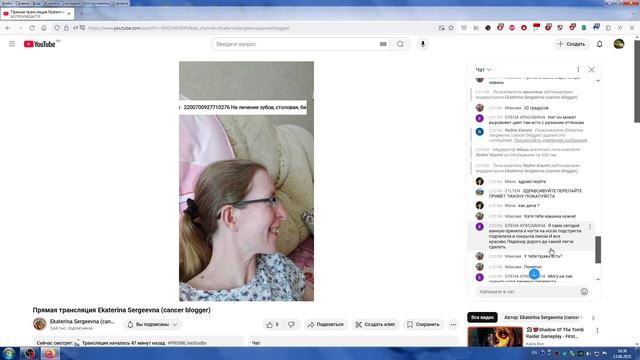Click the chat panel scrollbar thumb
This screenshot has width=640, height=360.
tap(598, 250)
